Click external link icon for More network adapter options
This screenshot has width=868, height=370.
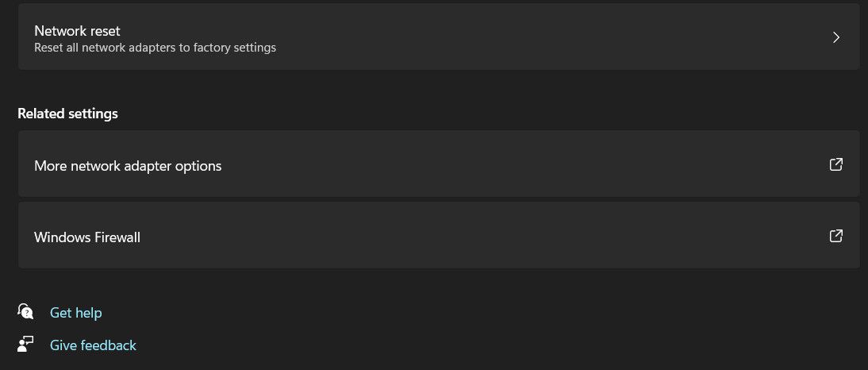click(x=835, y=164)
